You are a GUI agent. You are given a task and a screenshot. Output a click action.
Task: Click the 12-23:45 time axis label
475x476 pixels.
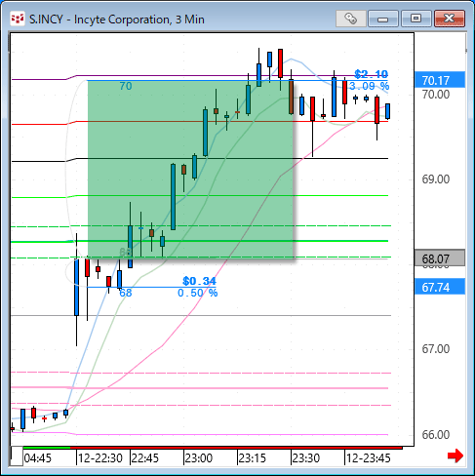[x=369, y=458]
